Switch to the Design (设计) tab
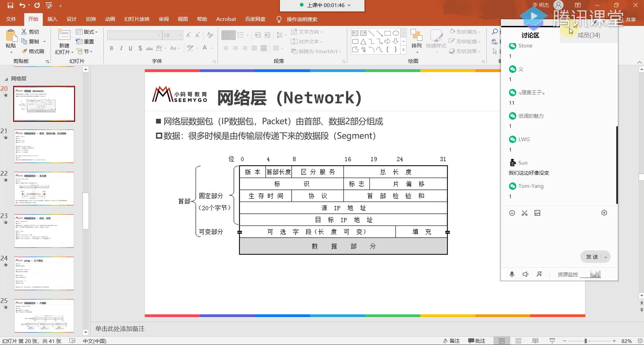 coord(71,19)
